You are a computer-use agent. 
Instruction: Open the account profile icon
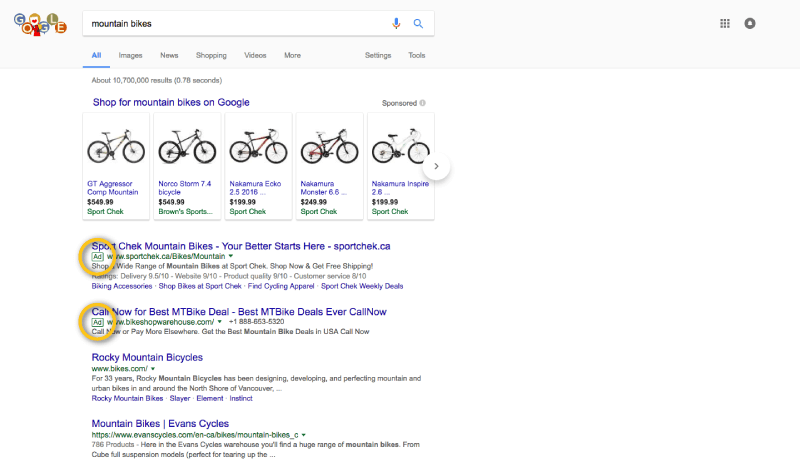tap(749, 23)
